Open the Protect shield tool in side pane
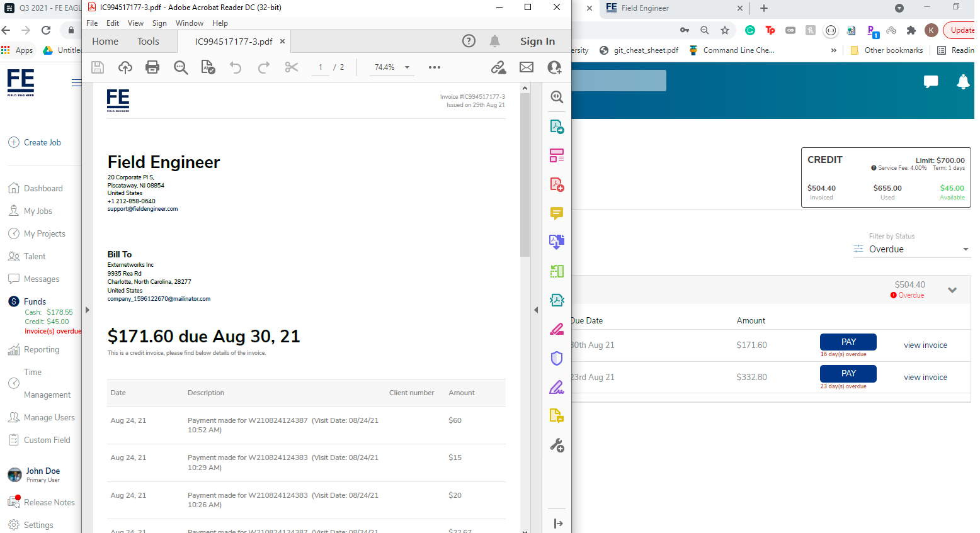 pyautogui.click(x=557, y=358)
